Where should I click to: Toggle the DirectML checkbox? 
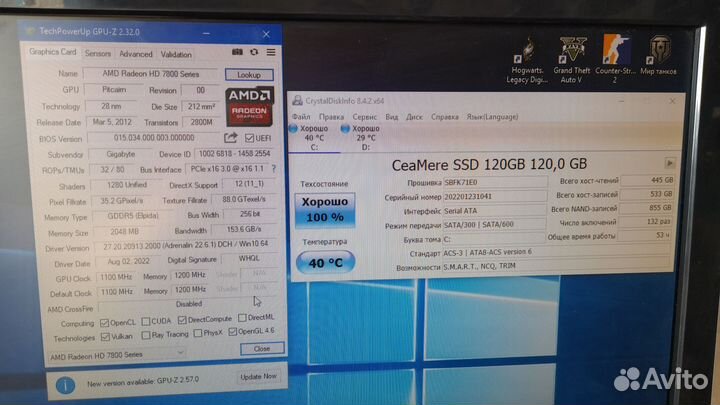(242, 317)
